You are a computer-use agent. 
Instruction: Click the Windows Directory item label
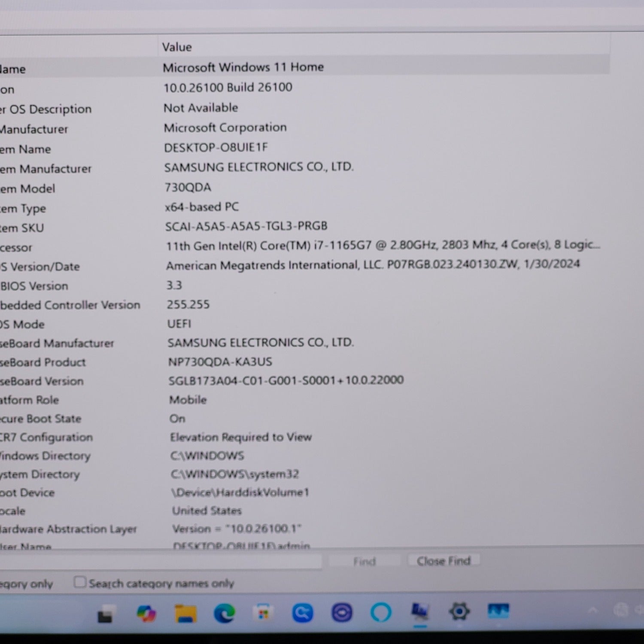[45, 456]
